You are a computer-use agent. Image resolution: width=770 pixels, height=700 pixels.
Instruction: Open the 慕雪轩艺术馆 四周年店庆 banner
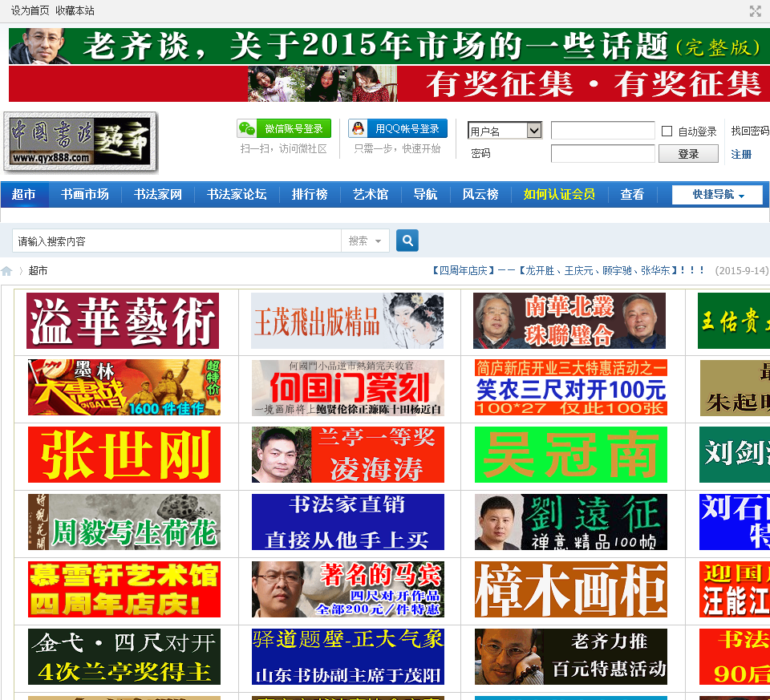pyautogui.click(x=124, y=589)
